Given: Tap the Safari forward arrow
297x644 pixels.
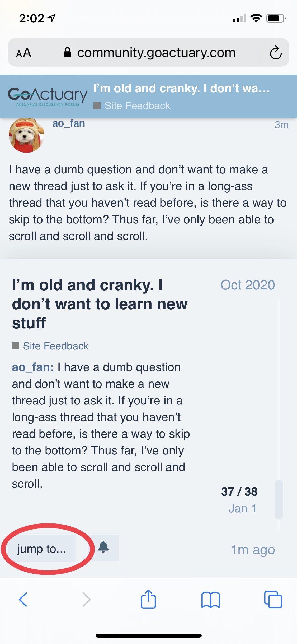Looking at the screenshot, I should (87, 600).
